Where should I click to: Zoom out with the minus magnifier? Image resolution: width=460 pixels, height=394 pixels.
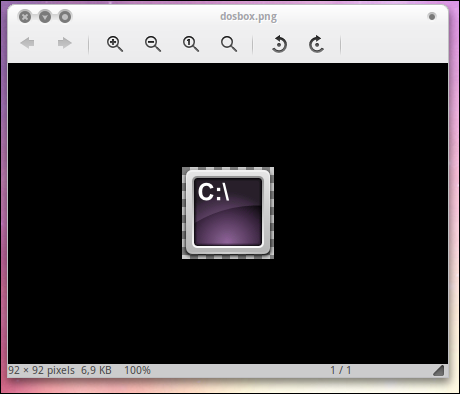[153, 44]
